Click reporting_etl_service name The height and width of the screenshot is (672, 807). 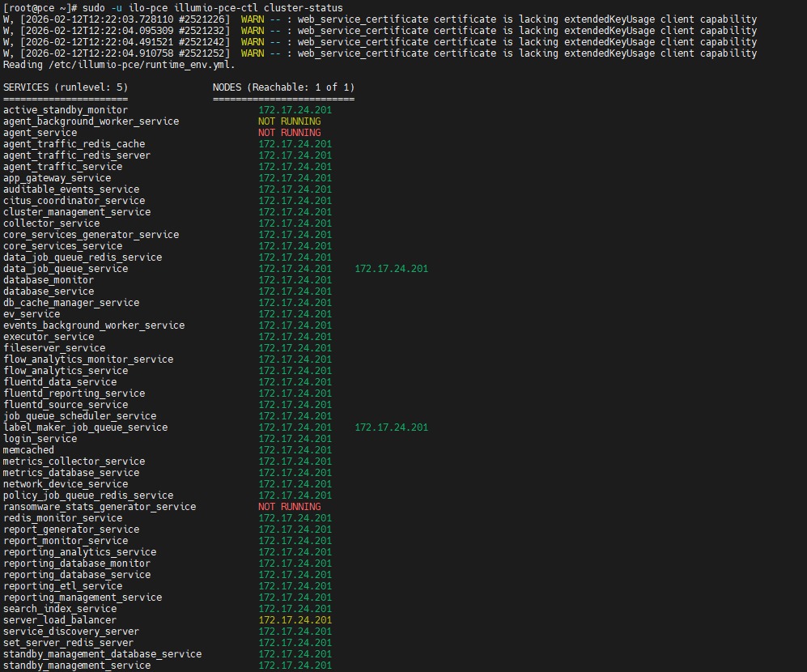pyautogui.click(x=63, y=585)
